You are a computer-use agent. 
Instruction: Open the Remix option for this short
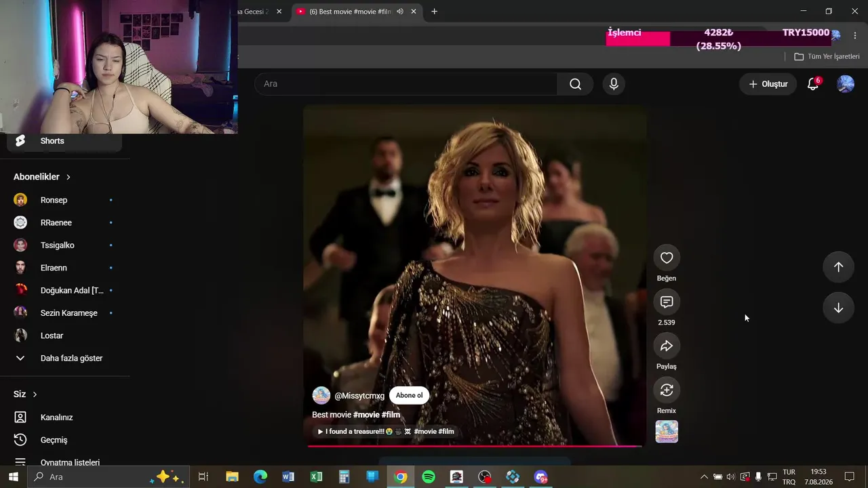(x=667, y=390)
